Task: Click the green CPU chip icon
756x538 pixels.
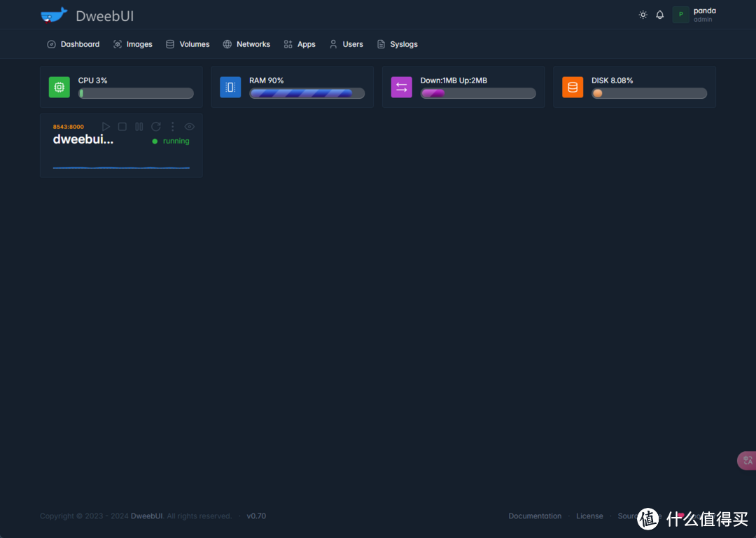Action: pos(59,87)
